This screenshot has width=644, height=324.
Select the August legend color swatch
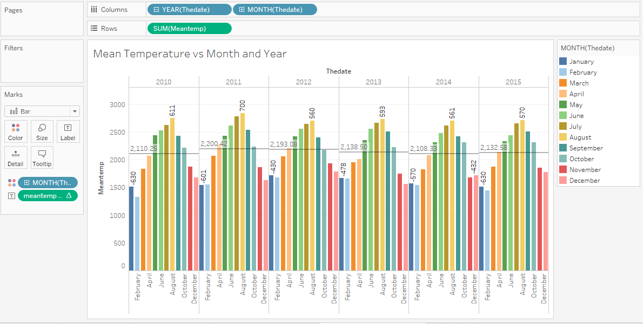pyautogui.click(x=563, y=137)
